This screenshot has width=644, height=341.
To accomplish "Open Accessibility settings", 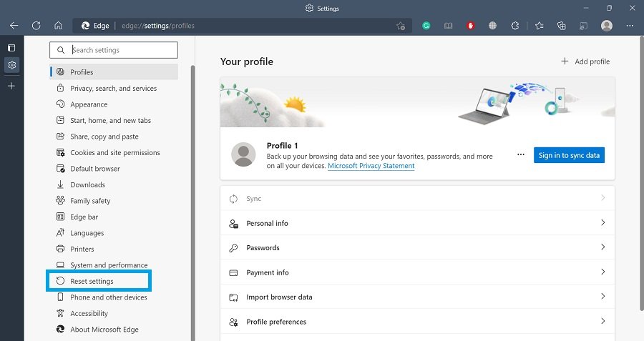I will point(89,313).
